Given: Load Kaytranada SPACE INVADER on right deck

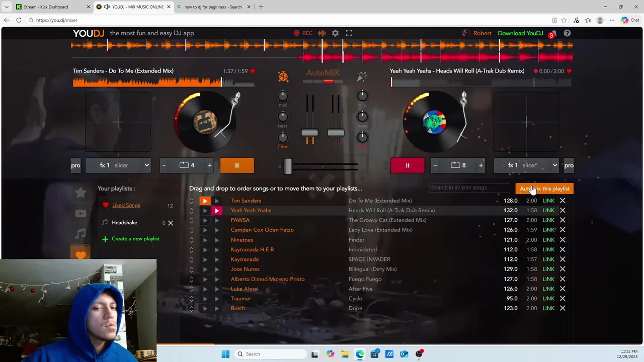Looking at the screenshot, I should point(217,259).
